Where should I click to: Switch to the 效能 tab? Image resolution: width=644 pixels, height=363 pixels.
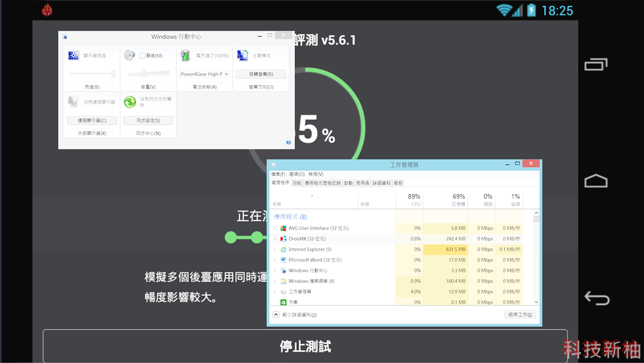[x=297, y=183]
